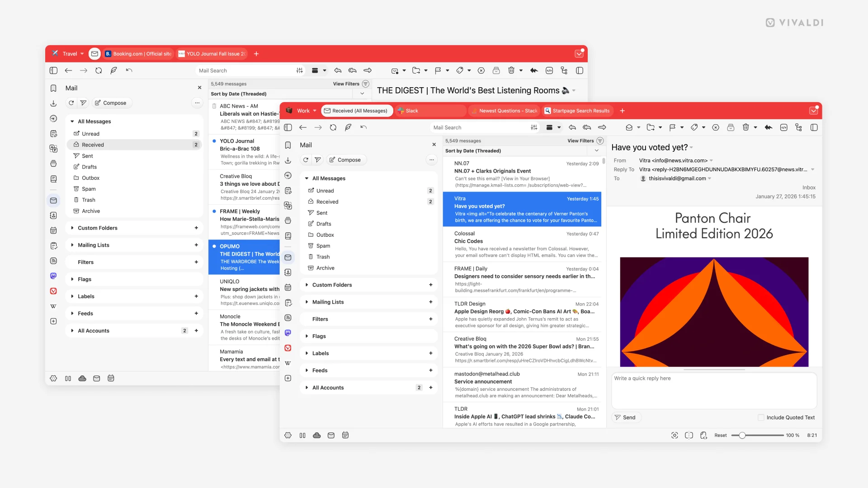Collapse the All Messages folder tree
The width and height of the screenshot is (868, 488).
[307, 178]
